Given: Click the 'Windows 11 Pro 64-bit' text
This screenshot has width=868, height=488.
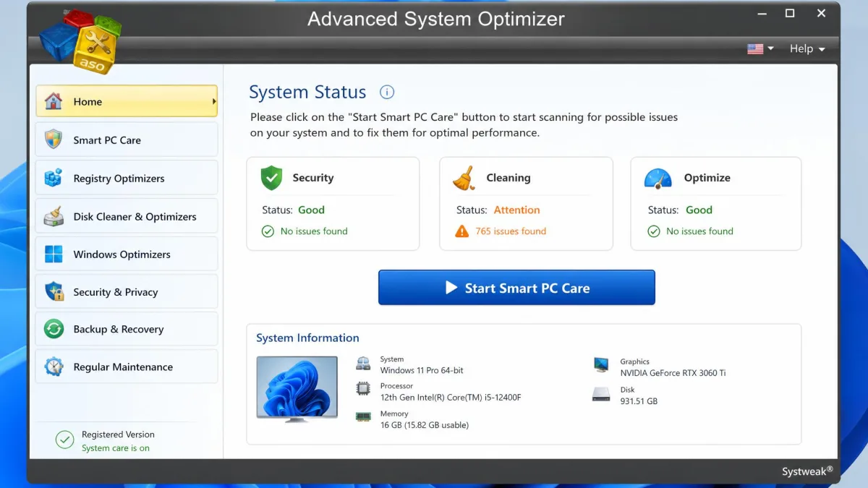Looking at the screenshot, I should coord(422,370).
